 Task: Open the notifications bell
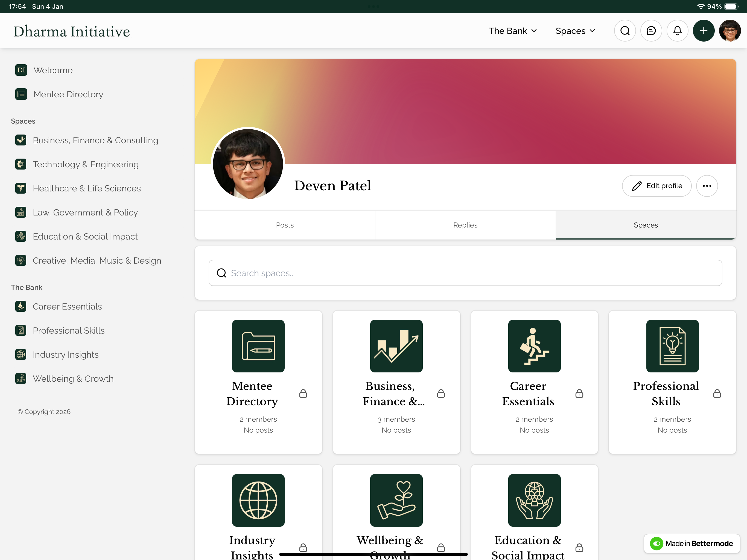tap(678, 31)
